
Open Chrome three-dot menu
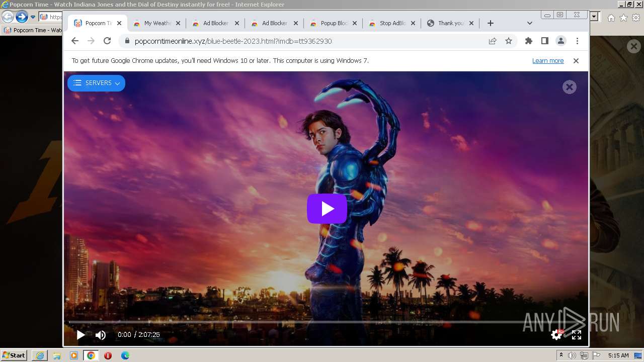point(577,41)
